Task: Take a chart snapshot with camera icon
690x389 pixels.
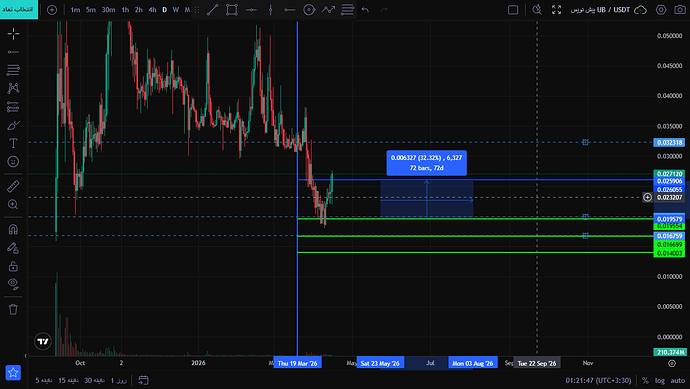Action: [x=680, y=10]
